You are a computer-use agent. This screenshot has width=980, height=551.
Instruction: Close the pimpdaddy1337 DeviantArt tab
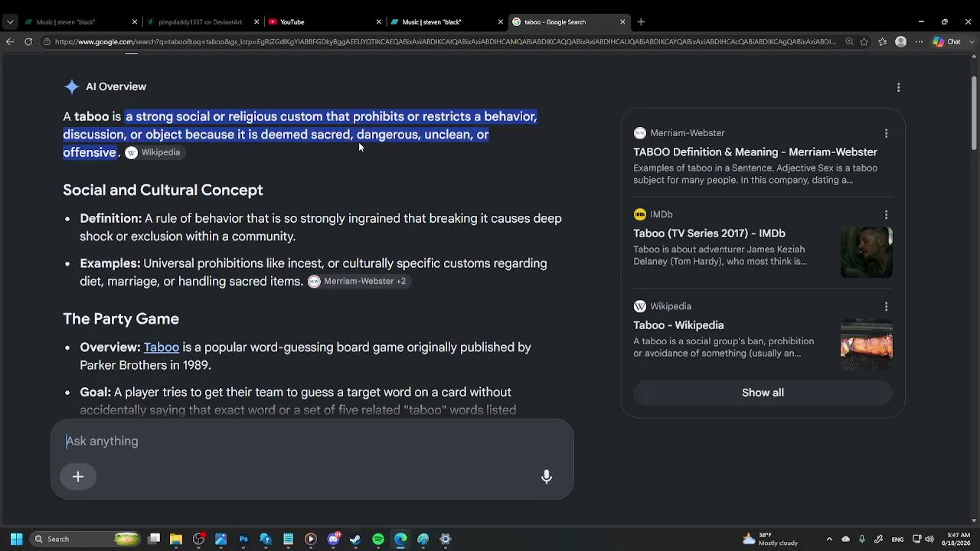coord(256,22)
